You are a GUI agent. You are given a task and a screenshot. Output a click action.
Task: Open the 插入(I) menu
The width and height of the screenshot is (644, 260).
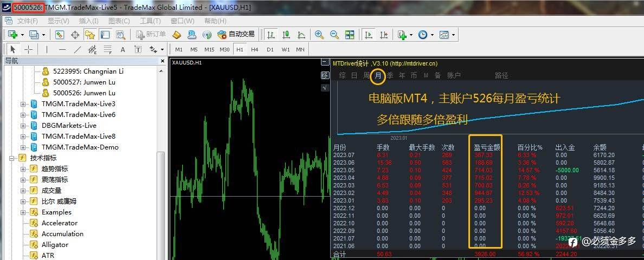point(89,21)
